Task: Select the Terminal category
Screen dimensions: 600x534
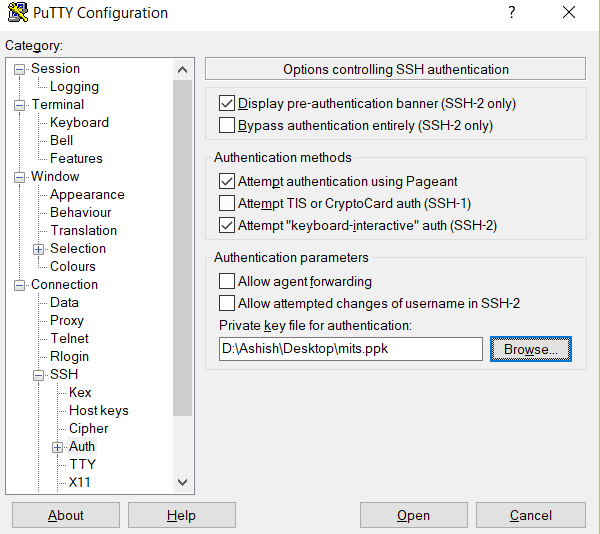Action: click(57, 104)
